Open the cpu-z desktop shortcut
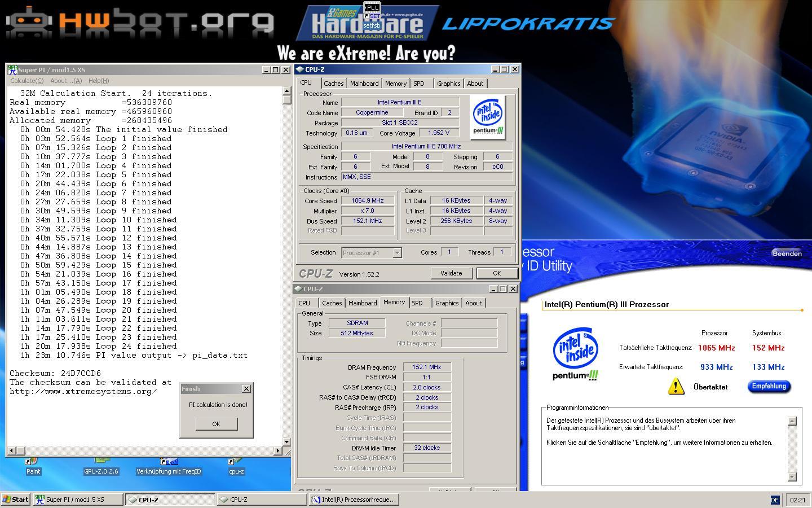 236,466
